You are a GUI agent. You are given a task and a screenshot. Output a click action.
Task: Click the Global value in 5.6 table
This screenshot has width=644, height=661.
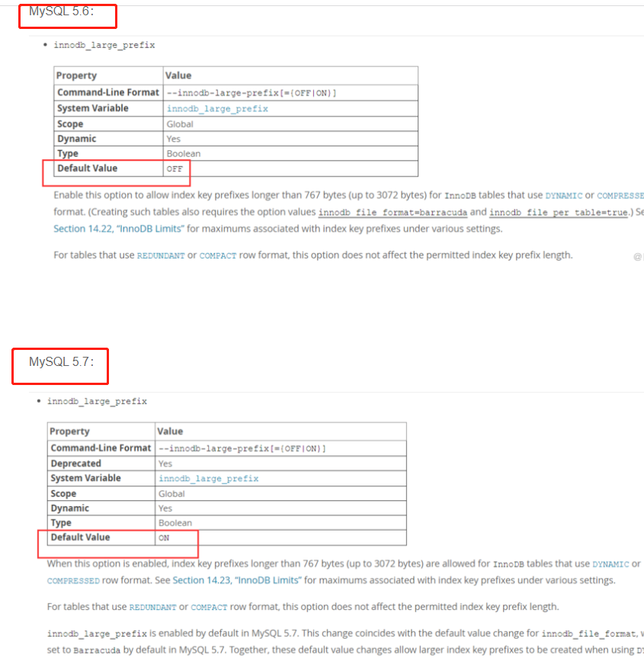pyautogui.click(x=180, y=124)
